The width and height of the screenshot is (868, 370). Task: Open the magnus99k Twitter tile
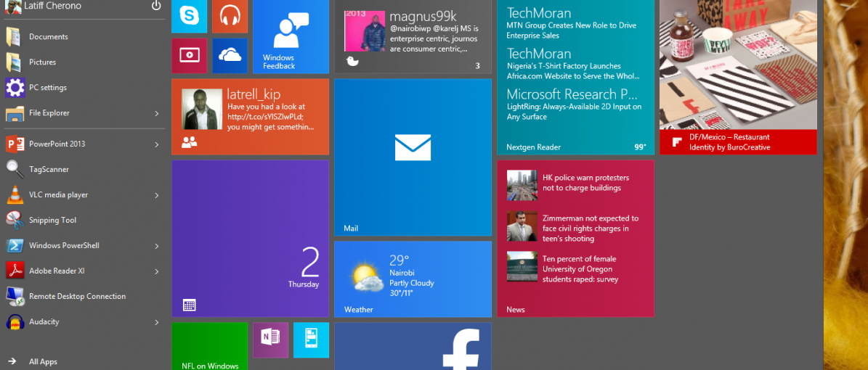[413, 36]
